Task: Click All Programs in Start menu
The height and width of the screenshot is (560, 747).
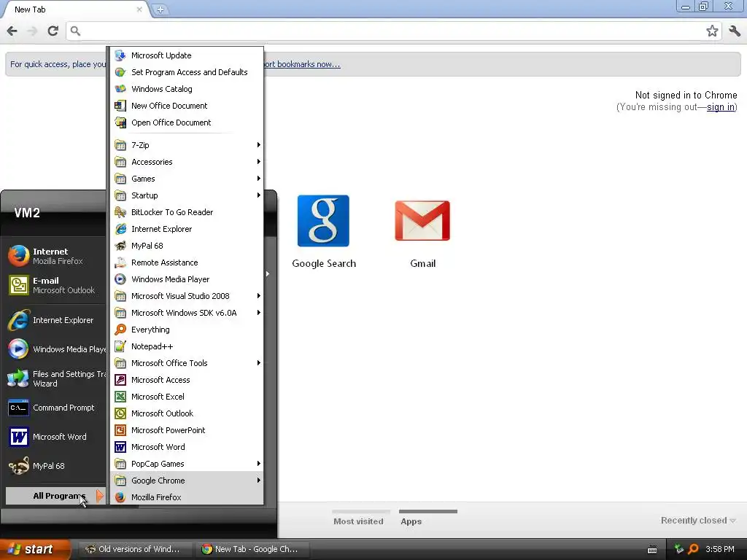Action: [x=55, y=496]
